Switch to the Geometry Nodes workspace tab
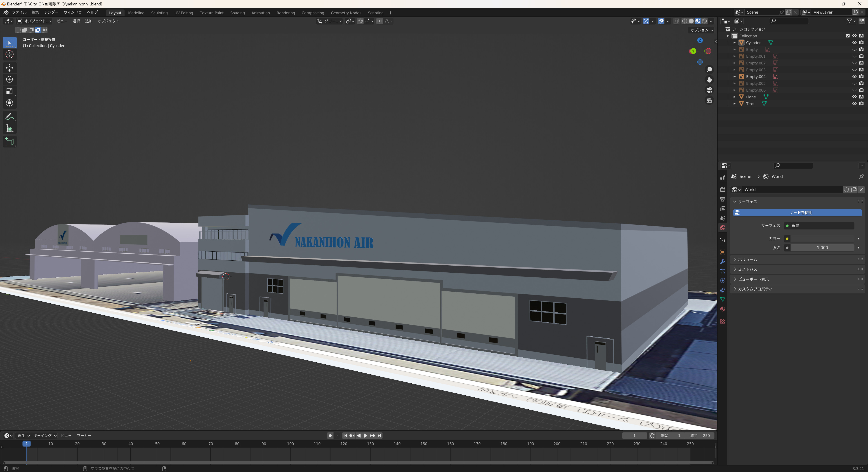 346,13
